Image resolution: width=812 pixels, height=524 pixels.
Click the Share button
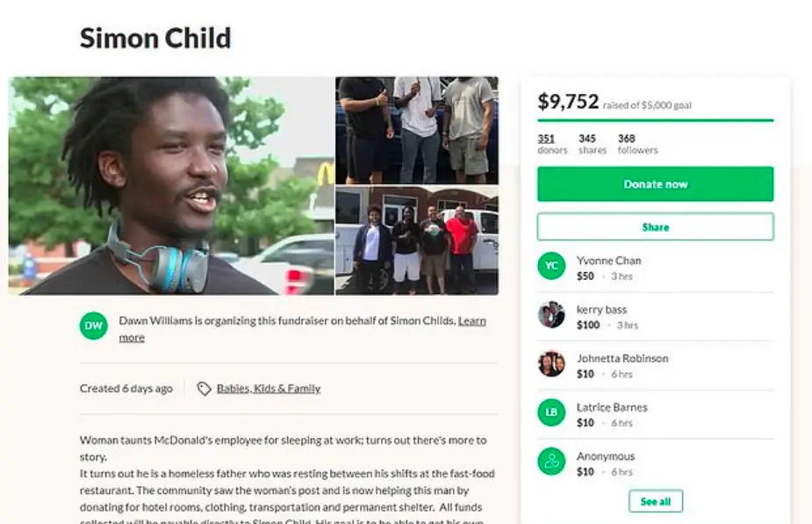(655, 226)
